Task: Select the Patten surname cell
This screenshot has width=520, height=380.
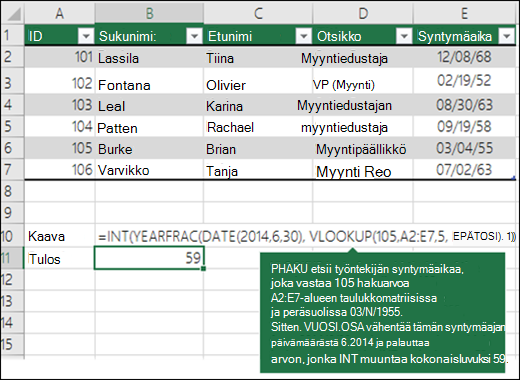Action: (149, 127)
